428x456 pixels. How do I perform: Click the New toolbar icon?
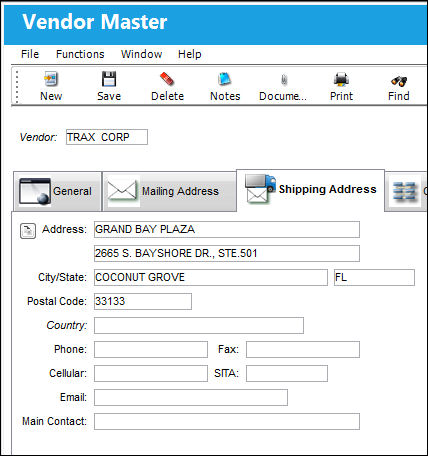point(51,79)
